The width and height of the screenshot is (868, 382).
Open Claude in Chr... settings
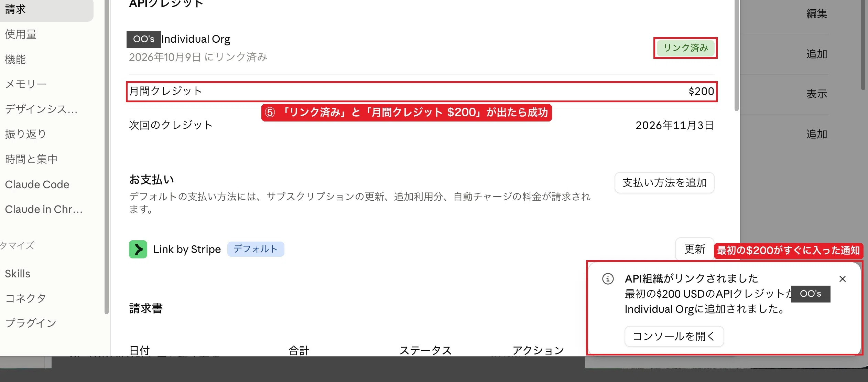pyautogui.click(x=44, y=209)
